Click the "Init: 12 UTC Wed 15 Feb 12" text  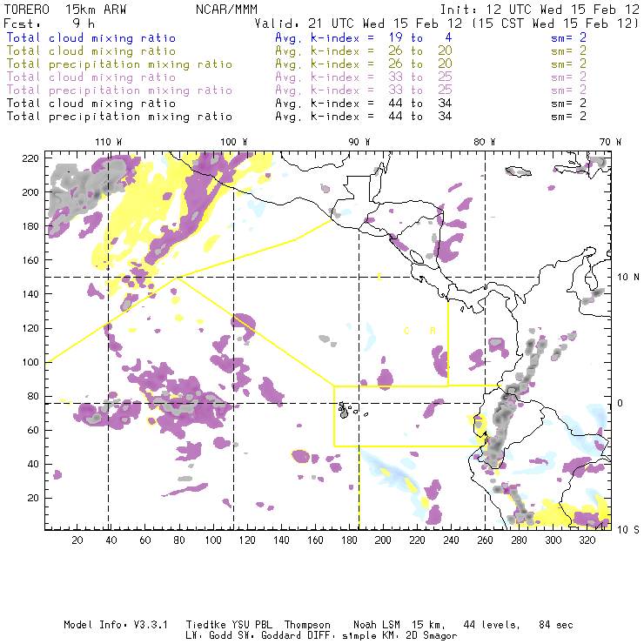click(540, 10)
